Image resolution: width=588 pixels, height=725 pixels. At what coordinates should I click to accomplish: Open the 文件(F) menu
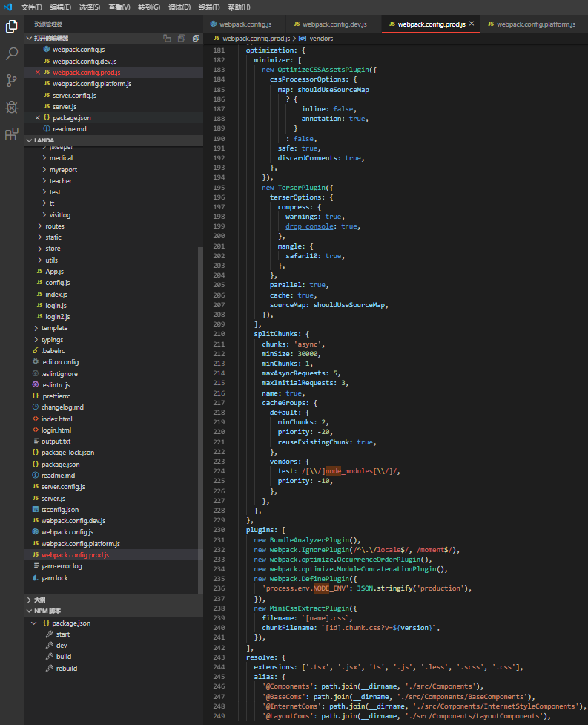point(31,7)
